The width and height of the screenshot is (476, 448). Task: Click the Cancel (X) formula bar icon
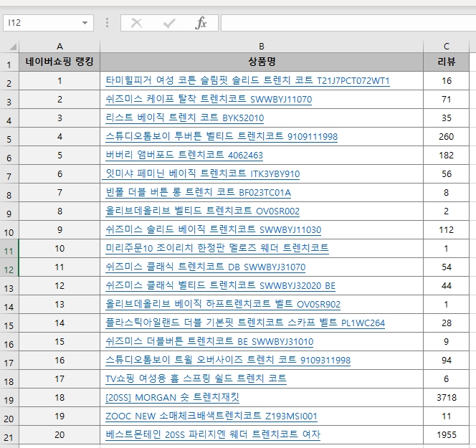[x=137, y=23]
